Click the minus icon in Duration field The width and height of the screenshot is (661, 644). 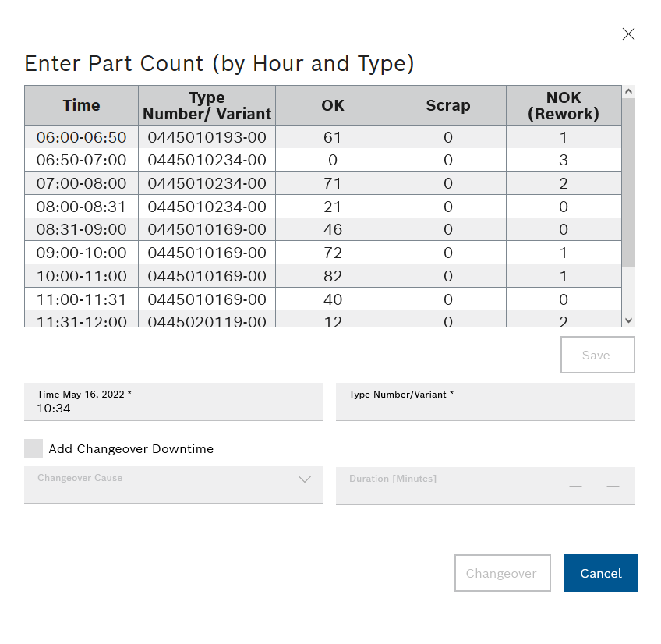[x=575, y=487]
